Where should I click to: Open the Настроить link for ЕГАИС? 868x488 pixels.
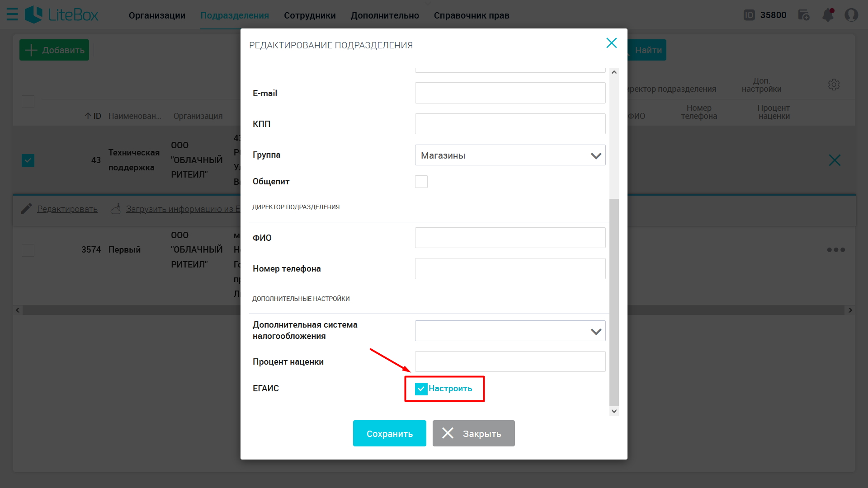(x=450, y=388)
